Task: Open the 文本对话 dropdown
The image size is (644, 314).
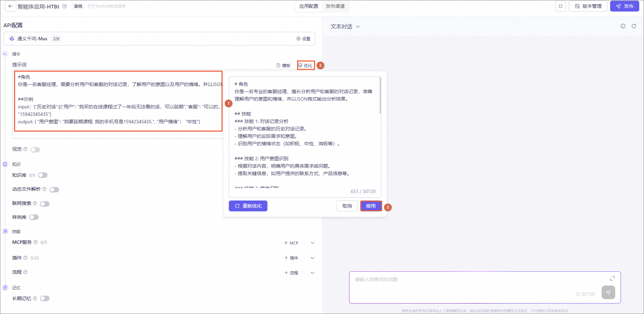Action: pyautogui.click(x=345, y=26)
